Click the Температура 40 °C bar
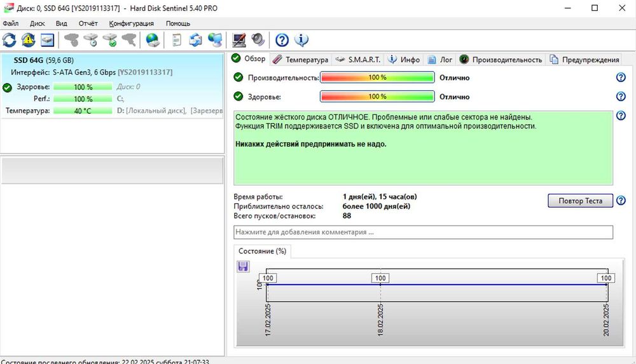 [83, 111]
